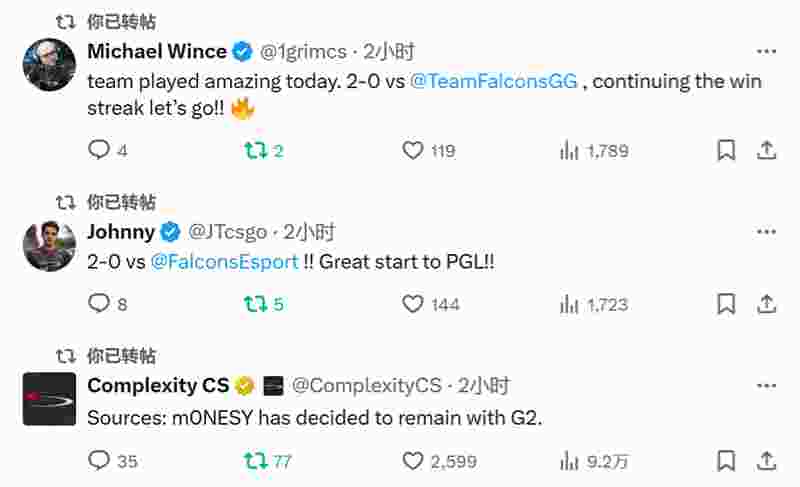Share the Complexity CS tweet
The width and height of the screenshot is (800, 487).
tap(766, 461)
